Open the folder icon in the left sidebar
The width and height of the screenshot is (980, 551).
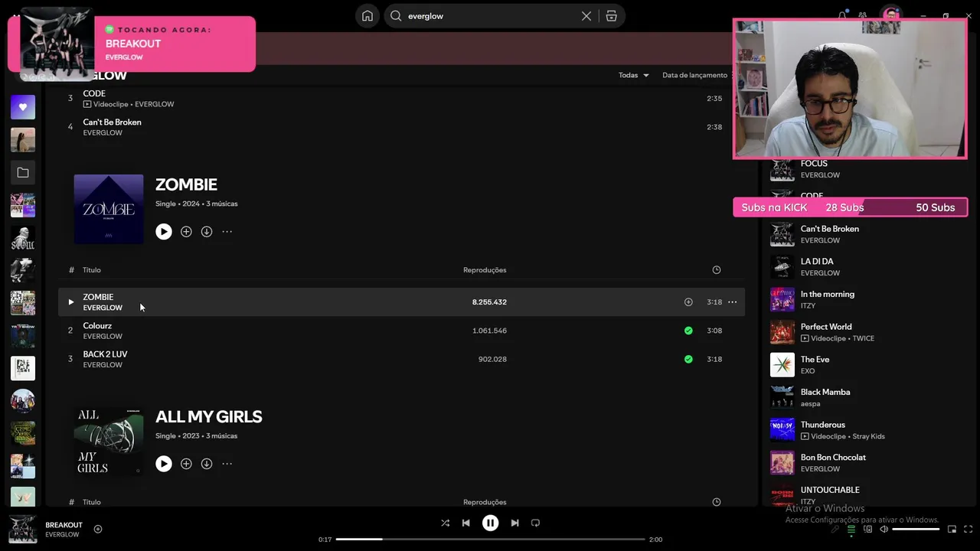coord(23,173)
